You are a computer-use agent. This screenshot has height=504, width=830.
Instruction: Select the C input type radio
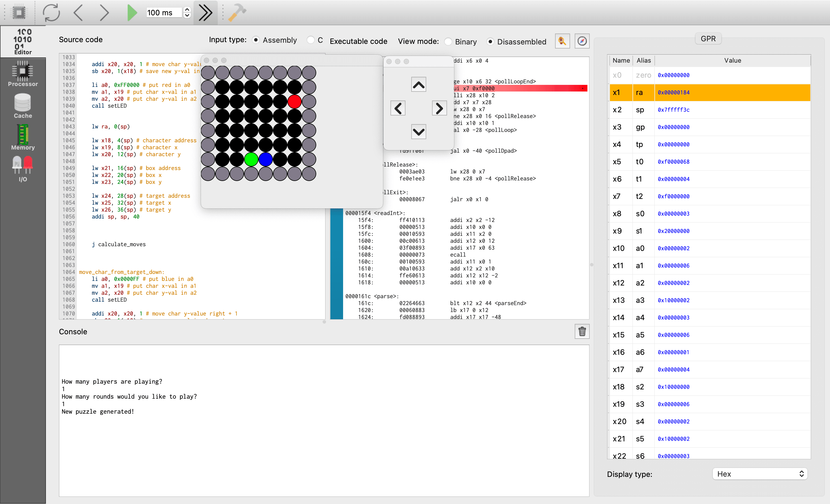point(310,40)
